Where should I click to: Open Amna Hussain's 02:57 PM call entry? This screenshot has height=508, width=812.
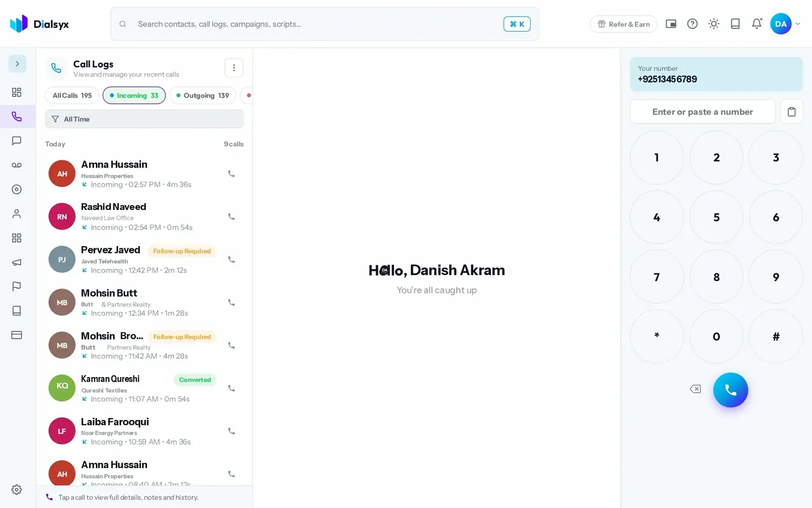click(144, 174)
